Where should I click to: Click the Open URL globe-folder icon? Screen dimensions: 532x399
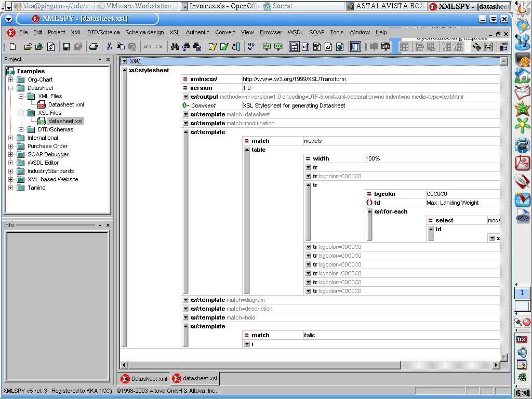coord(39,47)
